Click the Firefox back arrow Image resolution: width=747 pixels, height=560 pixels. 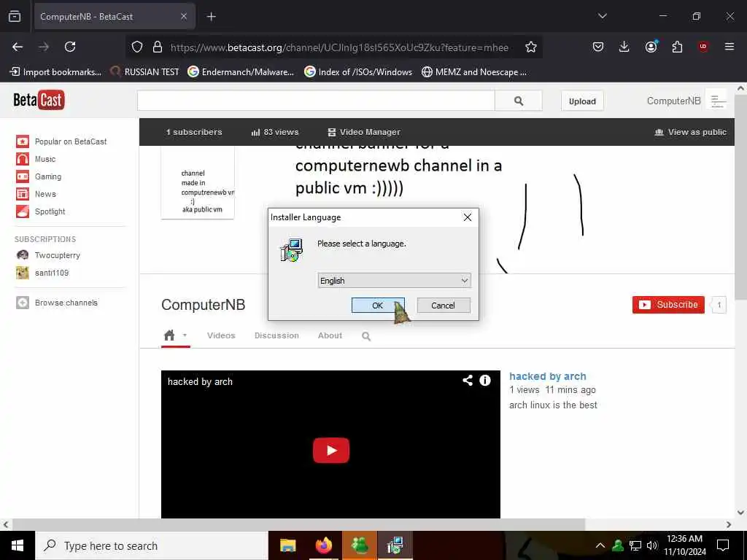tap(18, 47)
